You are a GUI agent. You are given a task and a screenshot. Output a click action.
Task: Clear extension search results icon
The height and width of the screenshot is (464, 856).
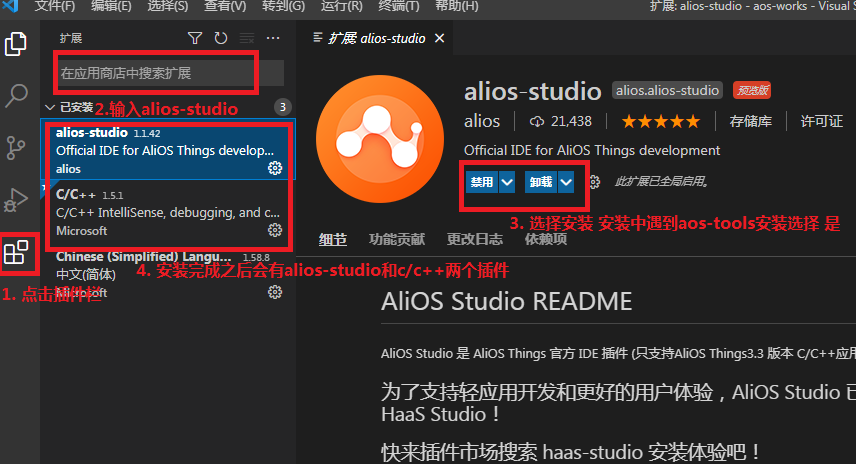[247, 38]
